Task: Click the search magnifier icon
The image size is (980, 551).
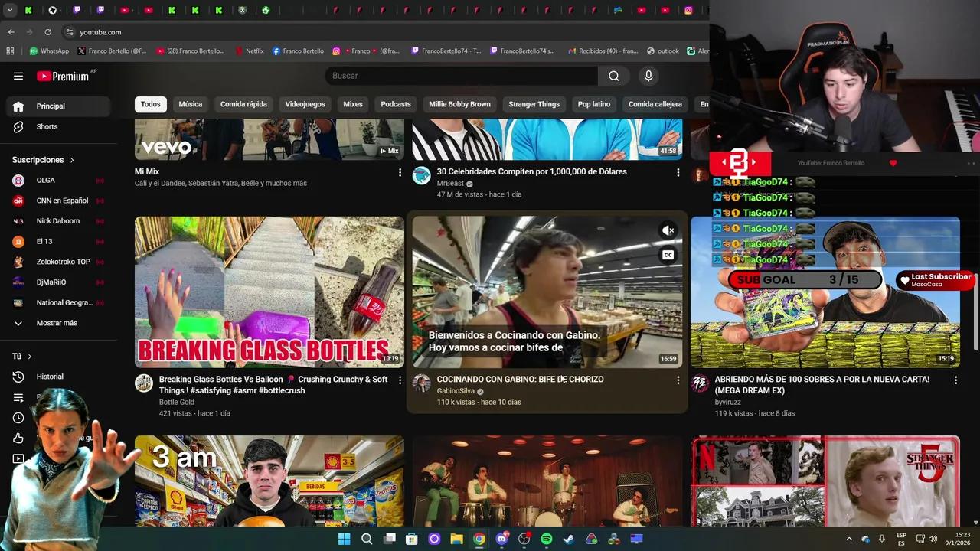Action: tap(613, 75)
